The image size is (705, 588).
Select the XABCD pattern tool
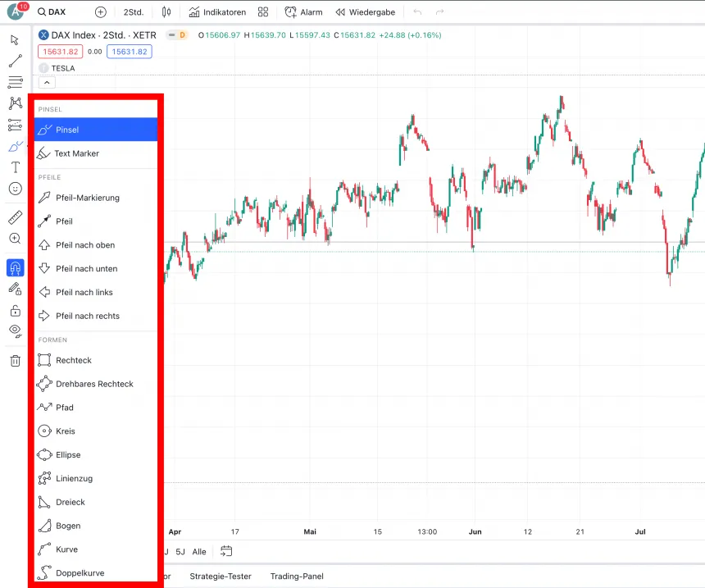click(x=15, y=103)
